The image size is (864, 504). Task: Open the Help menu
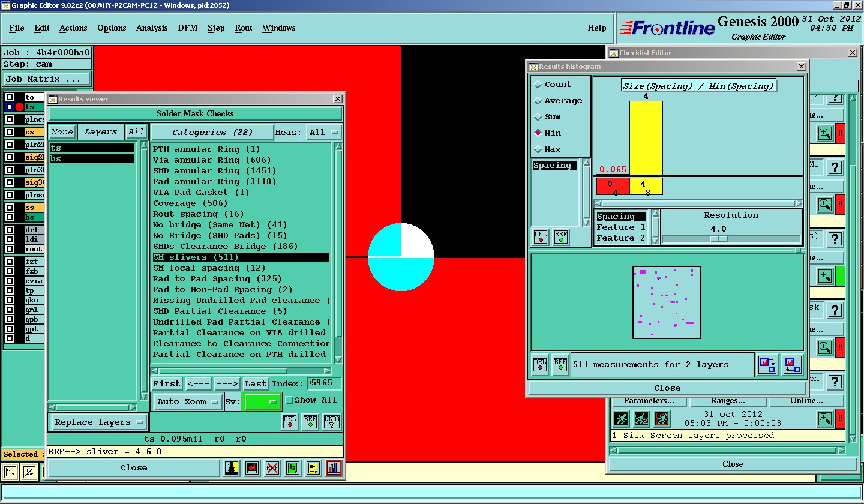[597, 28]
